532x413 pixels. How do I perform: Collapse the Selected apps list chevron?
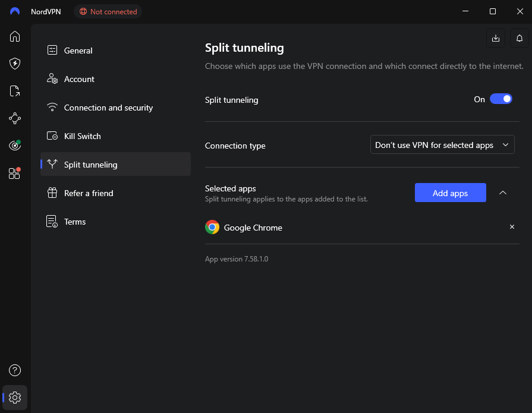[503, 193]
